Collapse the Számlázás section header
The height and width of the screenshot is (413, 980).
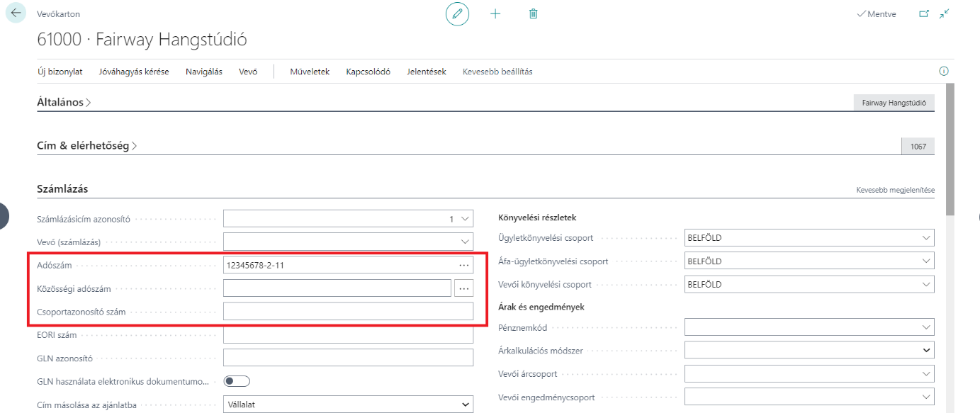click(x=62, y=189)
